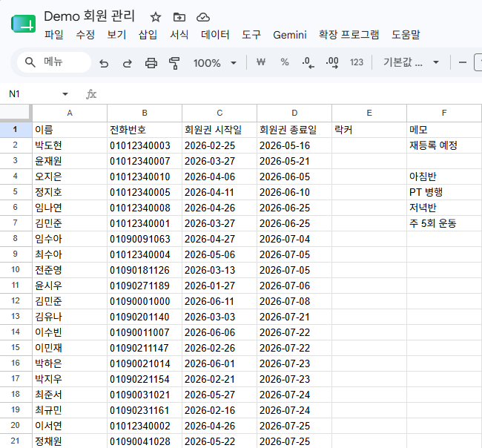Click the 메모 header cell
The height and width of the screenshot is (448, 482).
point(444,130)
